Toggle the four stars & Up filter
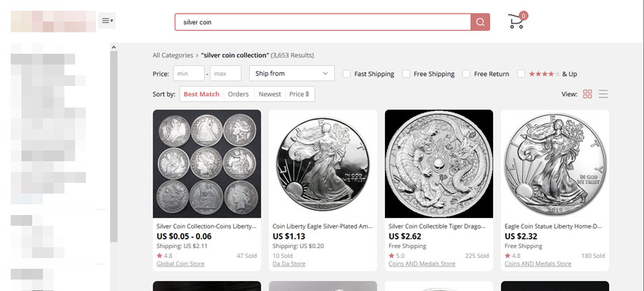The height and width of the screenshot is (291, 644). tap(522, 74)
